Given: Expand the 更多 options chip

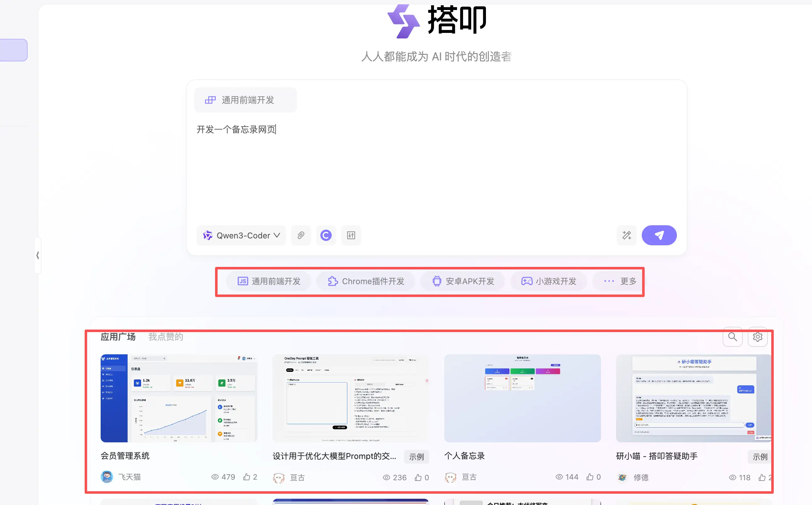Looking at the screenshot, I should coord(620,281).
